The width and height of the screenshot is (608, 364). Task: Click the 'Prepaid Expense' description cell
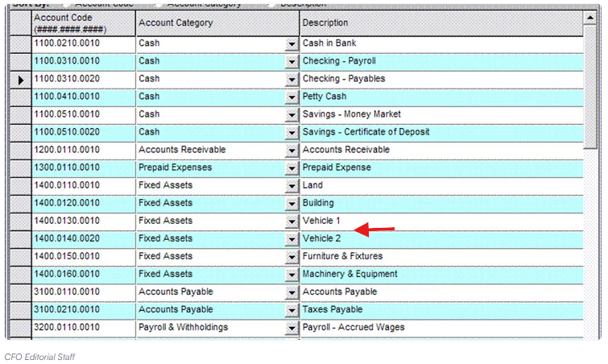[441, 168]
